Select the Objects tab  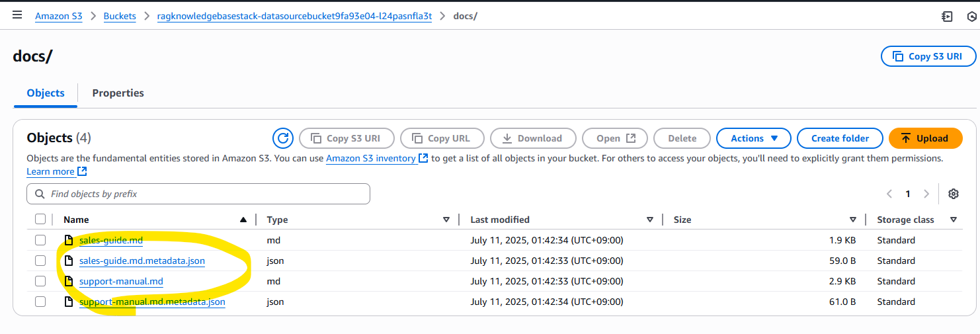point(46,93)
